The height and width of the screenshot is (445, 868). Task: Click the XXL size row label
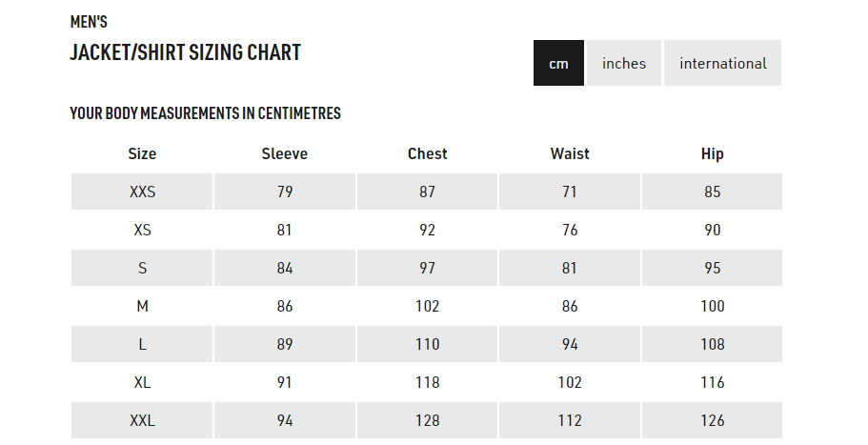(x=142, y=420)
